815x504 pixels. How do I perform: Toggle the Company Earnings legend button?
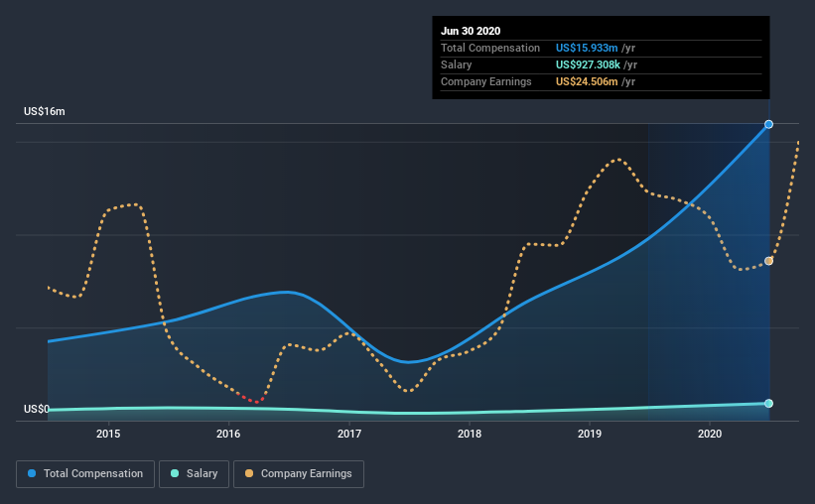pyautogui.click(x=299, y=474)
